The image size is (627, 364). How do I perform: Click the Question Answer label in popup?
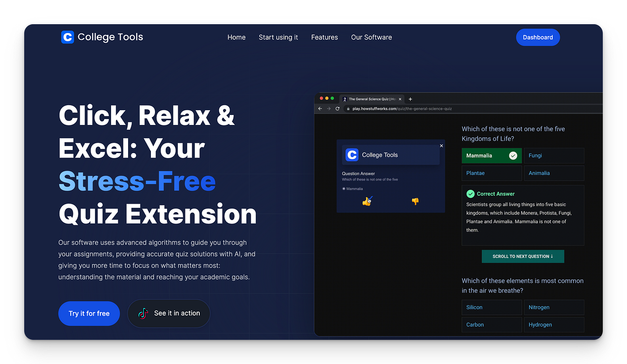(x=358, y=174)
